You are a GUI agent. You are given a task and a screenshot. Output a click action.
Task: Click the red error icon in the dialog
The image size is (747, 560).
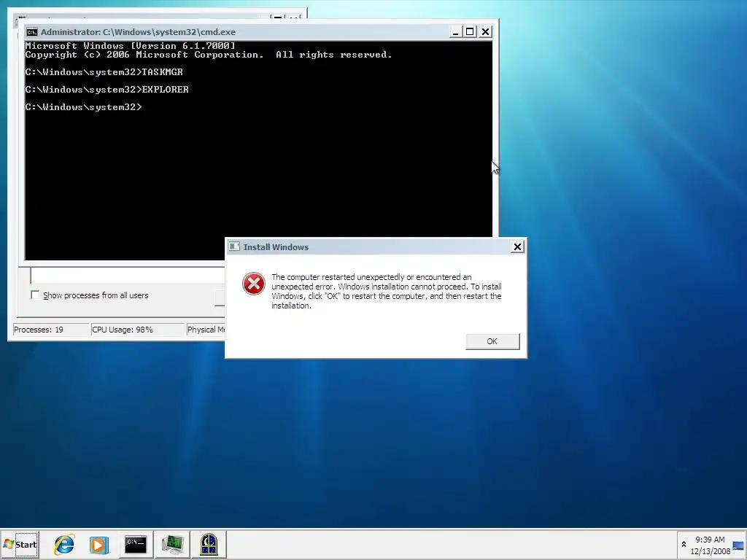point(253,284)
